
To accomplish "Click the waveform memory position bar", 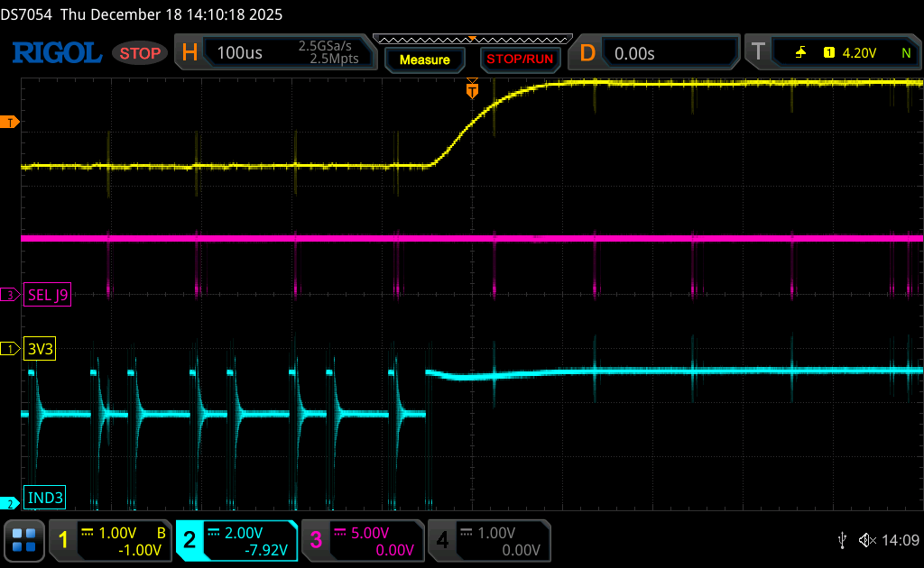I will [x=473, y=40].
